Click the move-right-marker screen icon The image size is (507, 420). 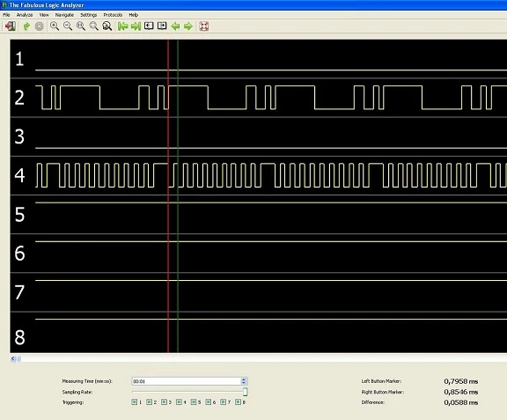(162, 26)
